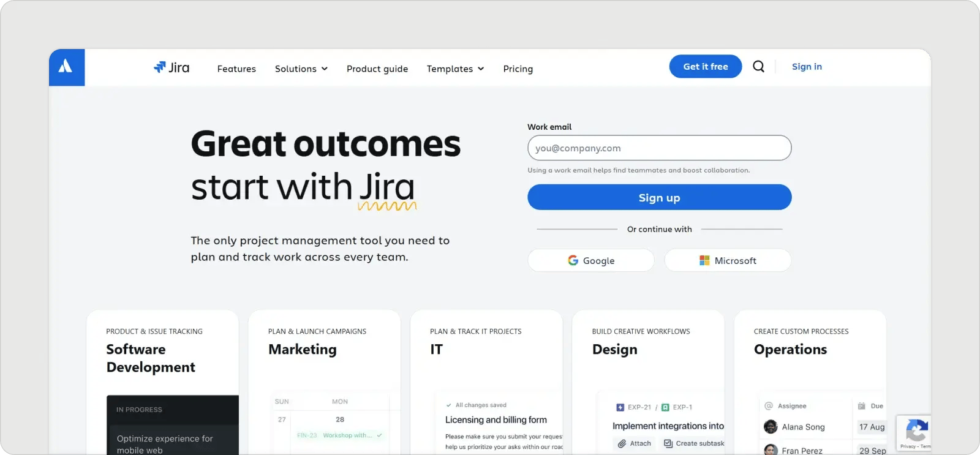Click the Attach paperclip icon

point(622,443)
